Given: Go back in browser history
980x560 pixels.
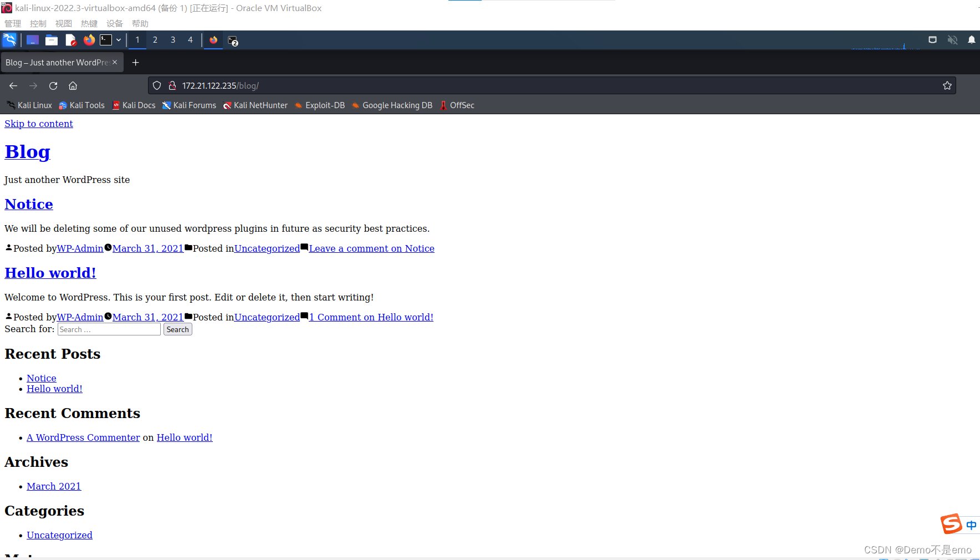Looking at the screenshot, I should [13, 85].
